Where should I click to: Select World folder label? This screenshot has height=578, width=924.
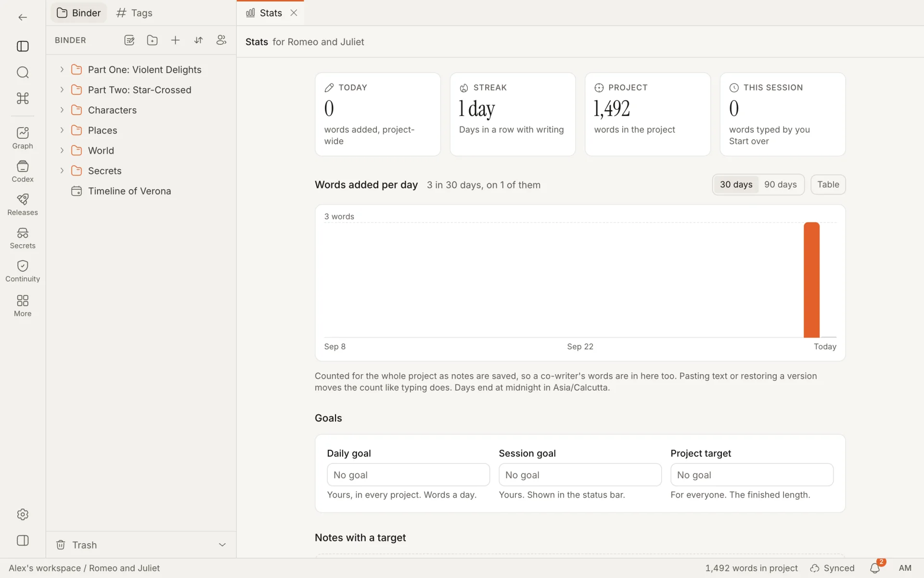tap(101, 151)
